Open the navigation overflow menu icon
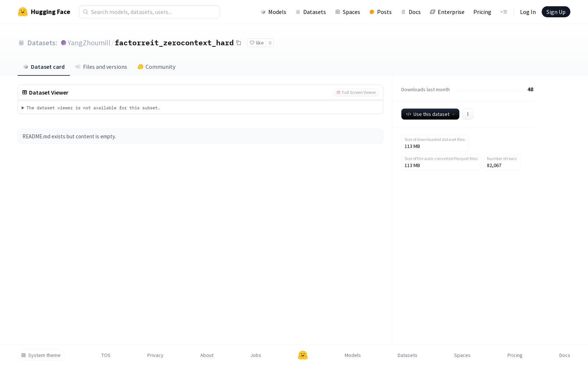Screen dimensions: 588x368 coord(503,12)
